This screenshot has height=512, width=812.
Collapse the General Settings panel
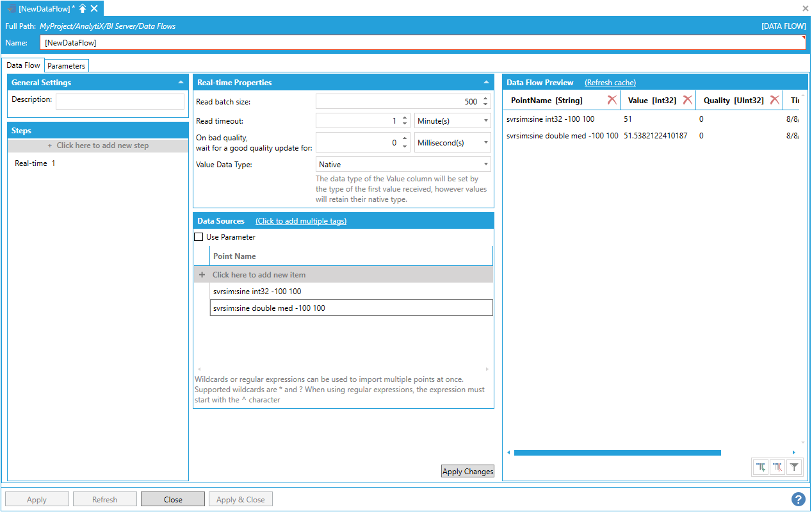(181, 83)
